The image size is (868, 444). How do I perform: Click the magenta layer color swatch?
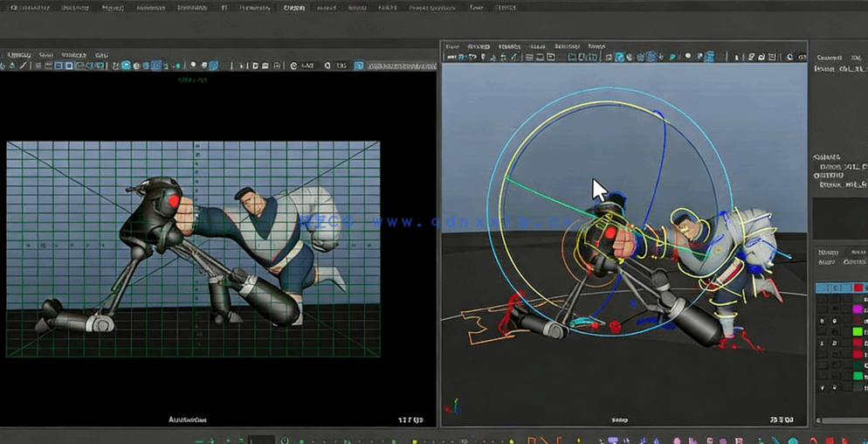point(858,309)
